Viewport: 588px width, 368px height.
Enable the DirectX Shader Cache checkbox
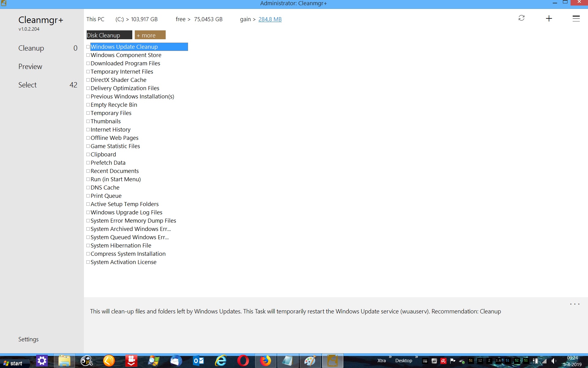coord(88,80)
